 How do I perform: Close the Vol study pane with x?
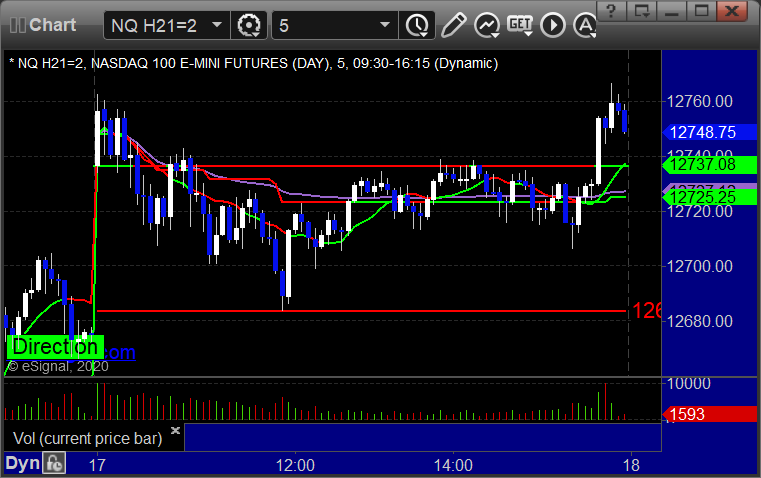[x=176, y=430]
